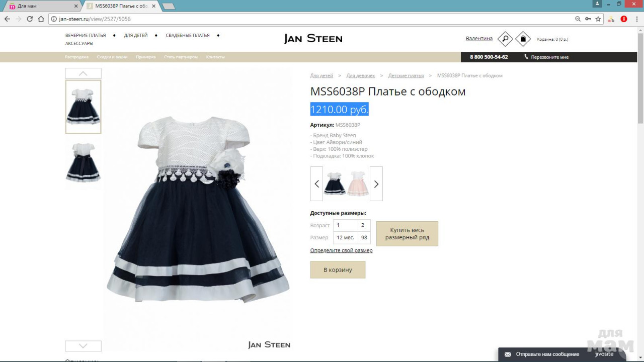Click the browser back arrow

(7, 19)
